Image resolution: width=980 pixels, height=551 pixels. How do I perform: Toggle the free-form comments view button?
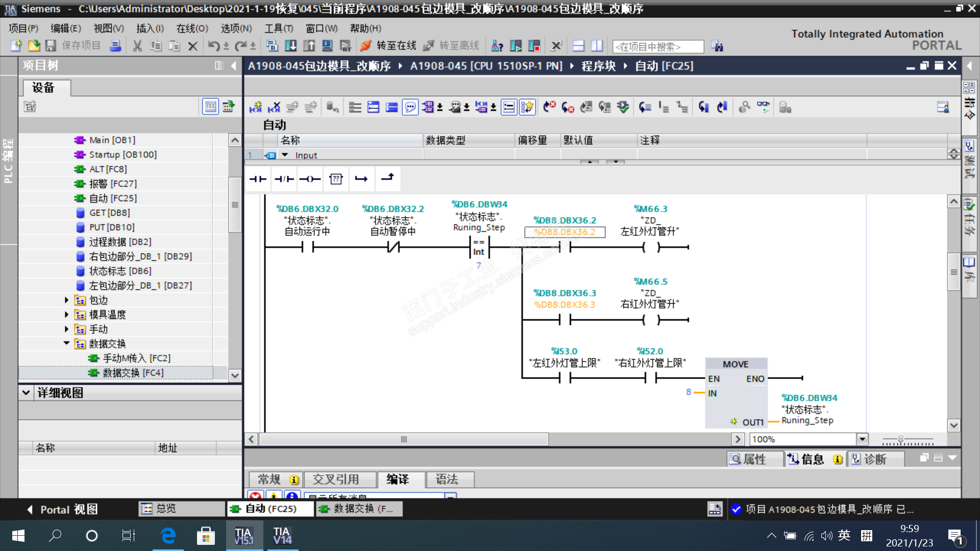pyautogui.click(x=410, y=107)
